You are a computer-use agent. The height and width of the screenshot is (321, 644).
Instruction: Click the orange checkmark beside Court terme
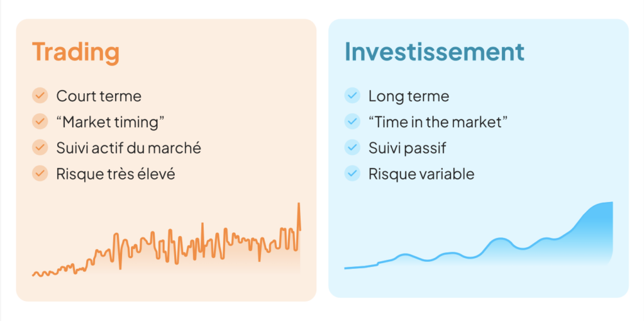coord(40,96)
